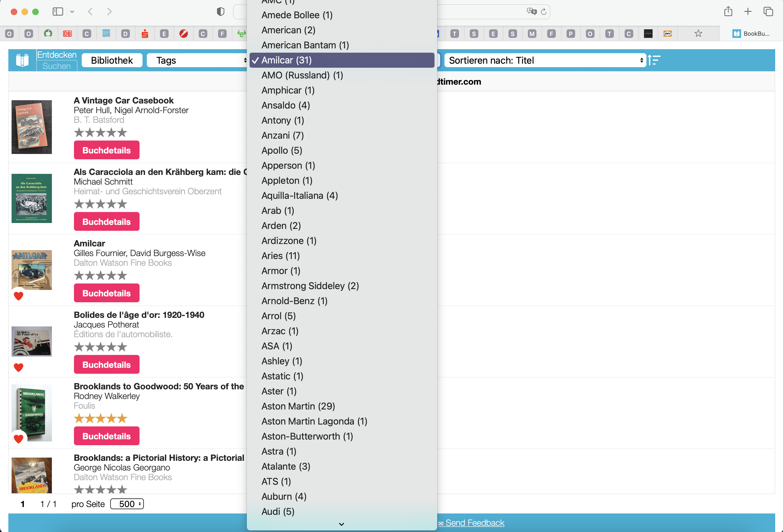This screenshot has width=783, height=532.
Task: Choose Auburn (4) in the dropdown list
Action: tap(284, 496)
